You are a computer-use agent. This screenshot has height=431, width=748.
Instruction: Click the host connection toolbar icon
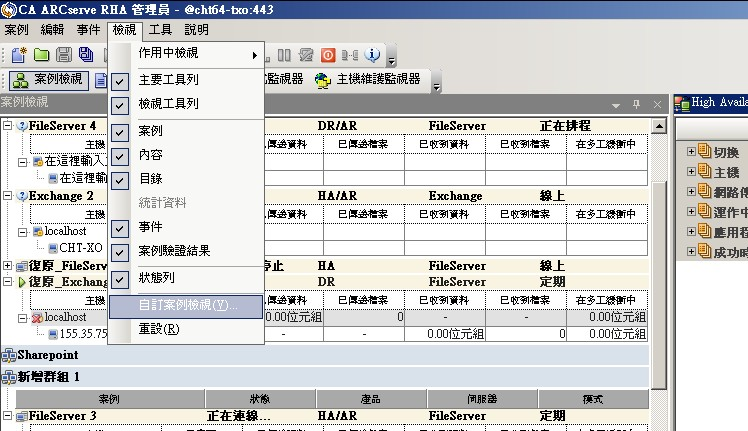click(x=350, y=55)
